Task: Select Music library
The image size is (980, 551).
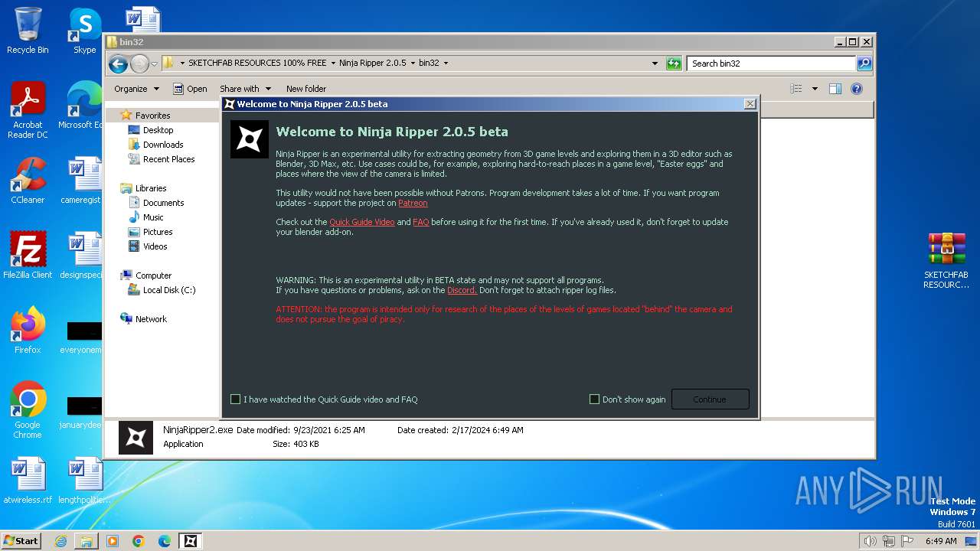Action: pyautogui.click(x=153, y=217)
